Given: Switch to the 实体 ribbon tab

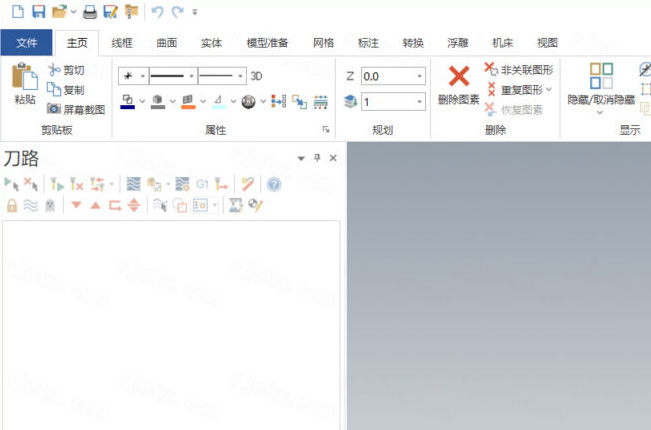Looking at the screenshot, I should click(212, 43).
